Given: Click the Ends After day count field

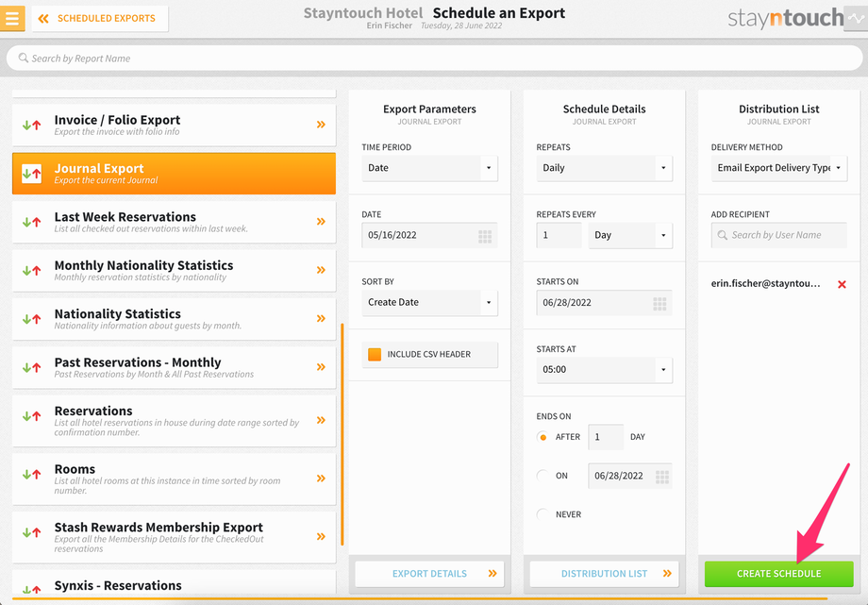Looking at the screenshot, I should [x=606, y=437].
